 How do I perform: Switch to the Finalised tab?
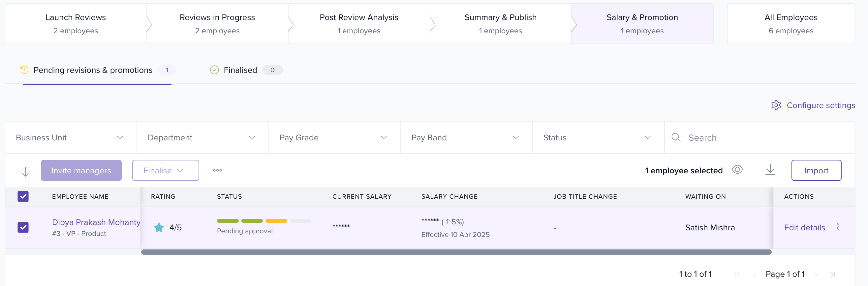[240, 70]
